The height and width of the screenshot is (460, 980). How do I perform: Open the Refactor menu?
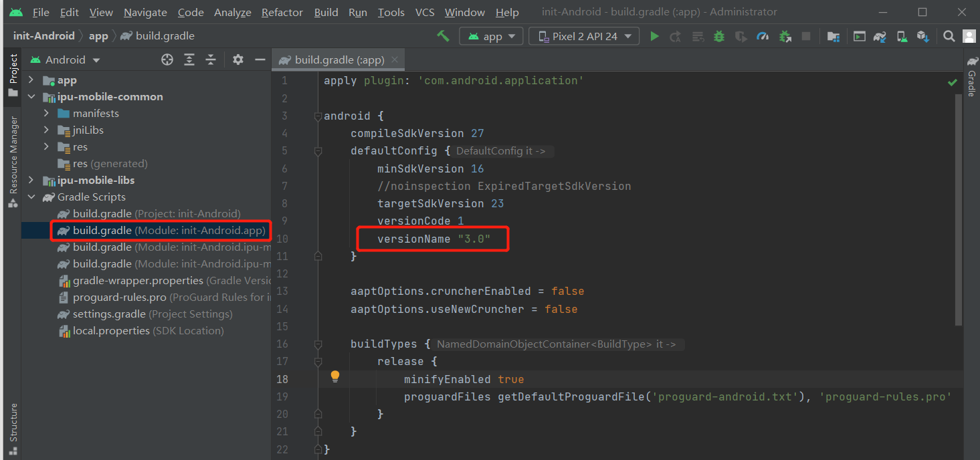(x=282, y=13)
